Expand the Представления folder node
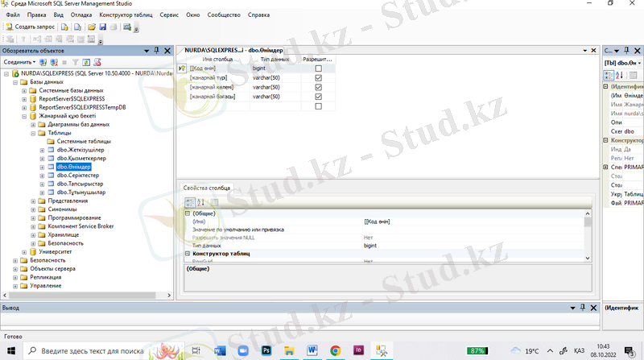Screen dimensions: 644x360 coord(33,201)
